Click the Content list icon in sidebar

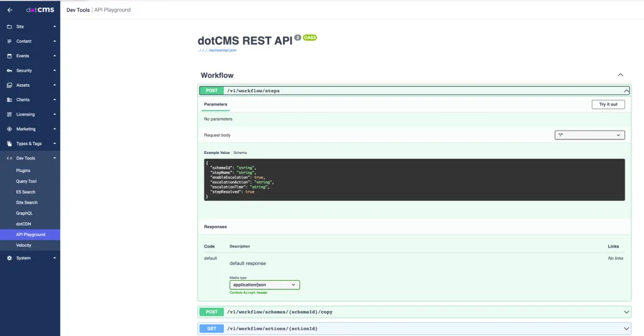point(9,41)
